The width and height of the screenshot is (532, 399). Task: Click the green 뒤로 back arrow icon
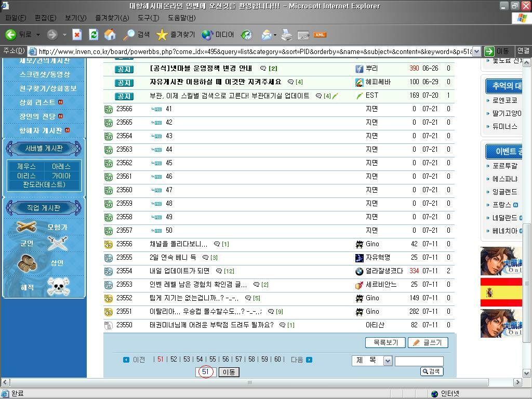click(x=11, y=35)
